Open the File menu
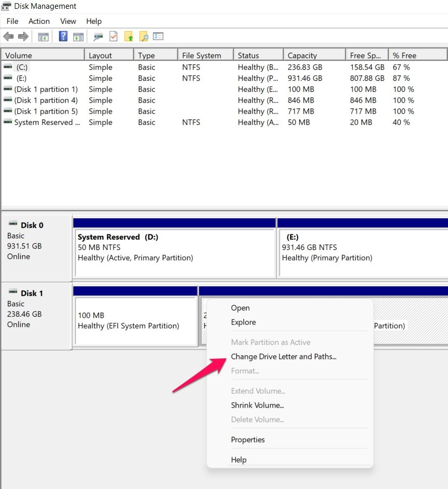Screen dimensions: 448x489 (x=12, y=21)
